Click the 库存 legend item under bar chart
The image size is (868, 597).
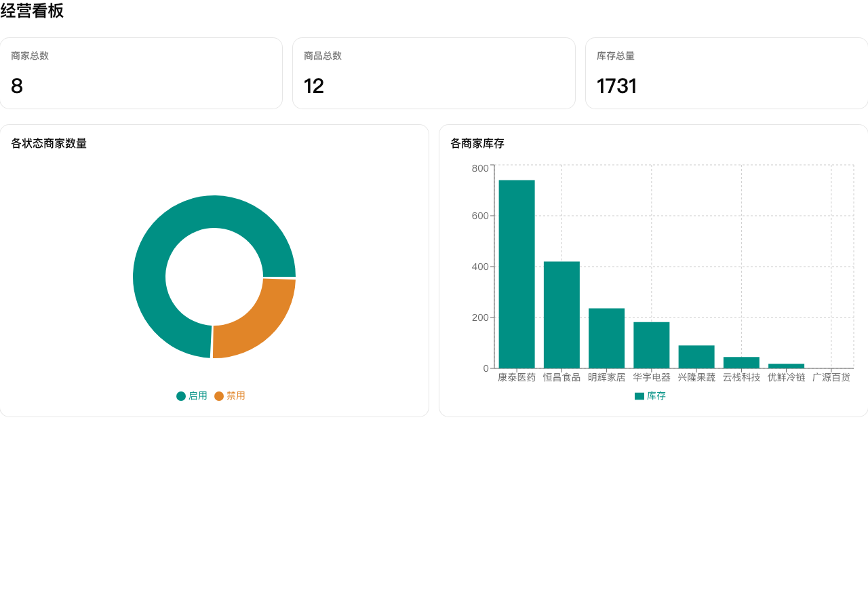point(650,396)
